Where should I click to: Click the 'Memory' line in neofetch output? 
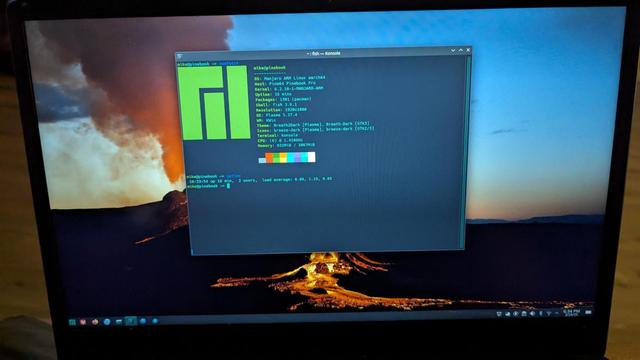coord(286,145)
